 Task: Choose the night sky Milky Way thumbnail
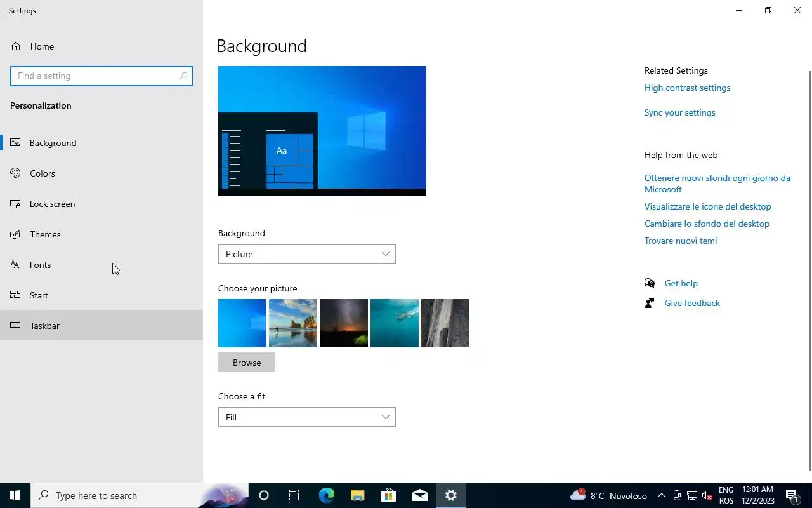pyautogui.click(x=344, y=323)
